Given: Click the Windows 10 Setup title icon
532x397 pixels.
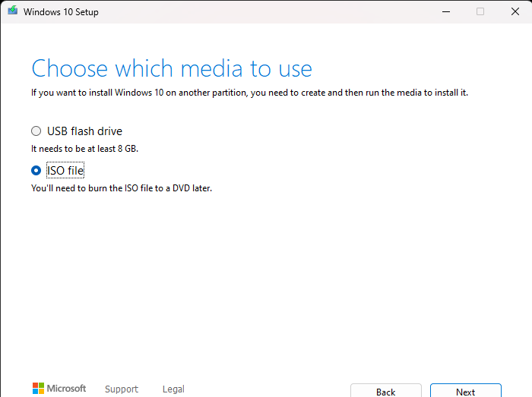Looking at the screenshot, I should click(13, 11).
